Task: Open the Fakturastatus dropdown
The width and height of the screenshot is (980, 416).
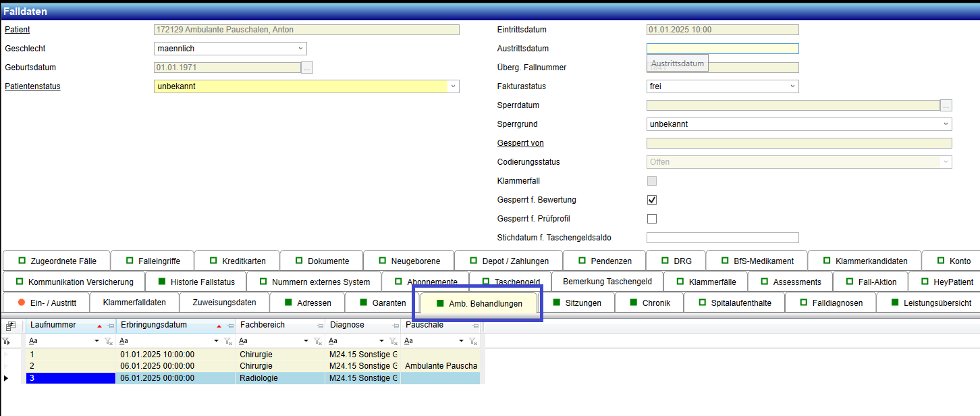Action: click(x=792, y=86)
